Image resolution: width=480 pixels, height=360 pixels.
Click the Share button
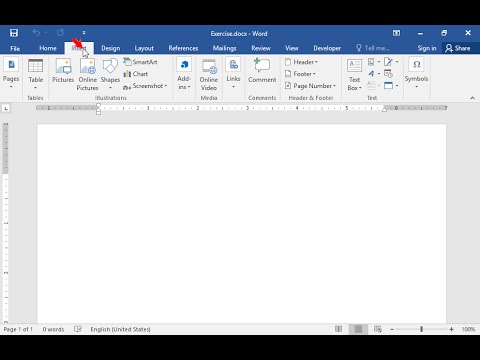point(458,48)
